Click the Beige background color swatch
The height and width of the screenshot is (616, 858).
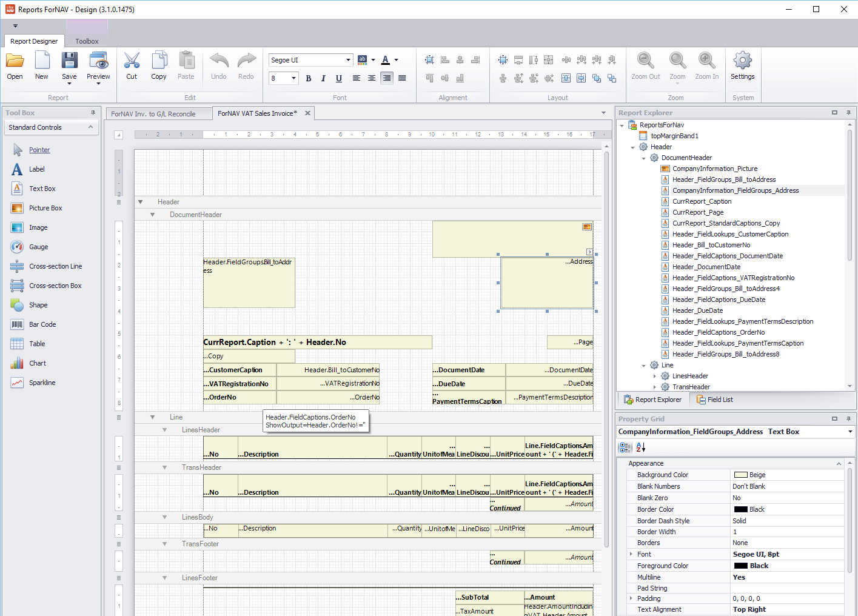pos(740,475)
